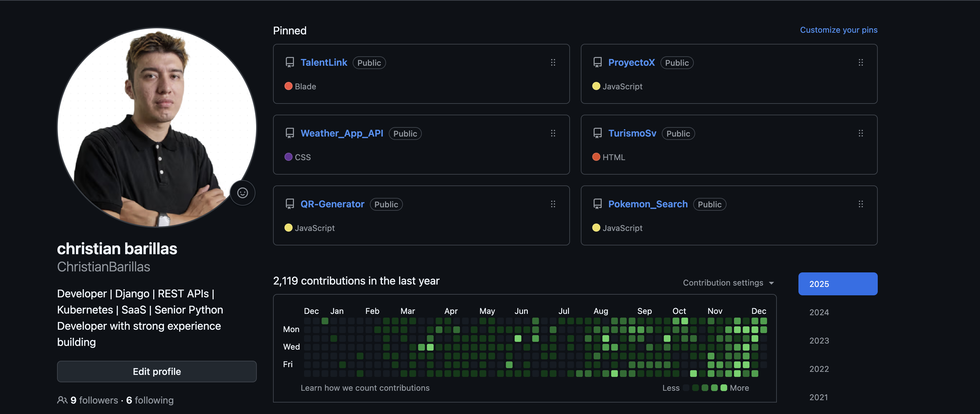Open the smiley status icon on the avatar
This screenshot has height=414, width=980.
[243, 193]
